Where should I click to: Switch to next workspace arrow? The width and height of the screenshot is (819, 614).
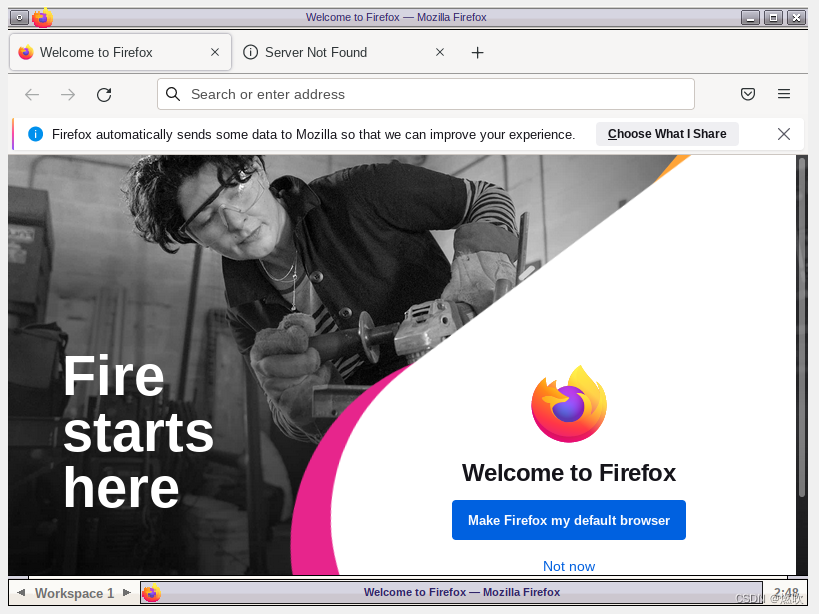[x=126, y=593]
